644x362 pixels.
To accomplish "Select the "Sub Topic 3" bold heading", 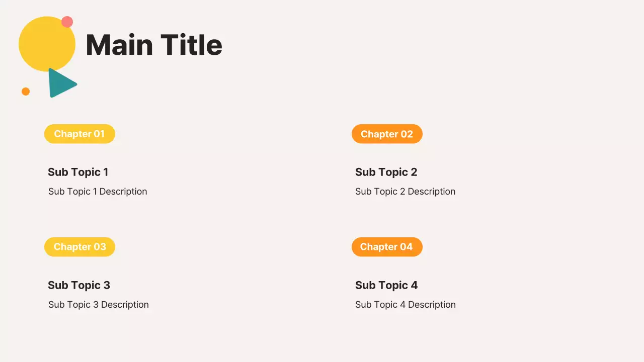I will tap(79, 285).
